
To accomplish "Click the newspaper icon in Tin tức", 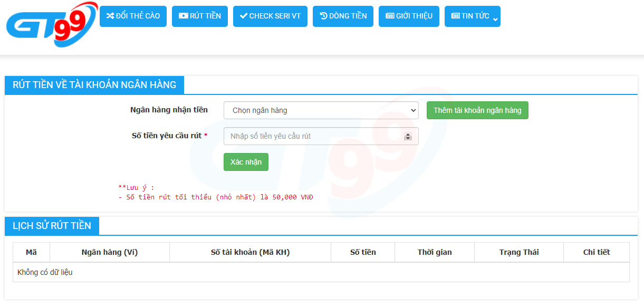I will coord(456,16).
